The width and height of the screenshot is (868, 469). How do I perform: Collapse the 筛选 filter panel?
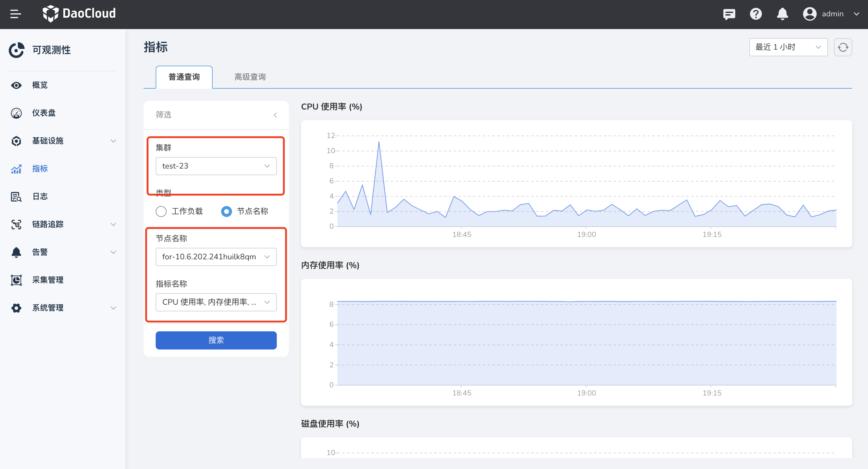tap(275, 115)
